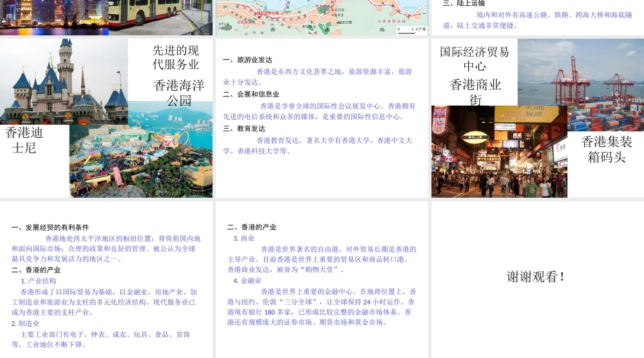
Task: Click paragraph about 主要工业部门
Action: (x=100, y=339)
